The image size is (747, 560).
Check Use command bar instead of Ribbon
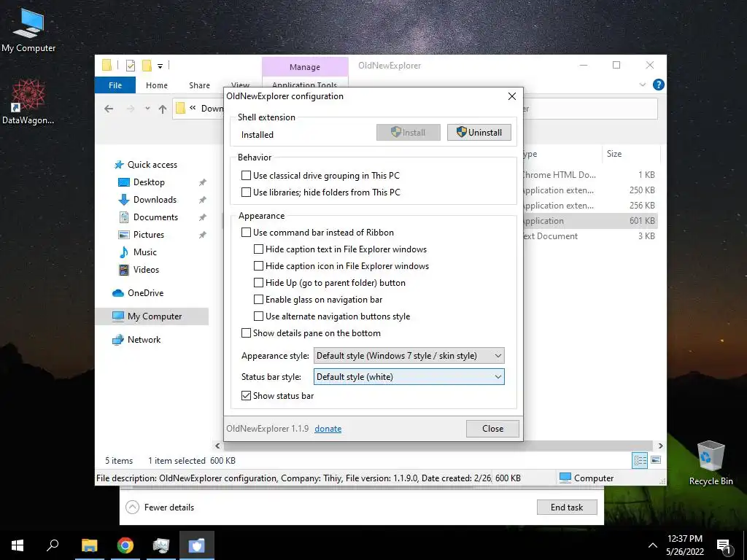(246, 233)
